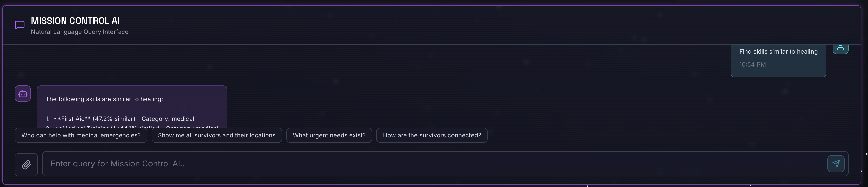
Task: Click the '47.2% similar' score text
Action: (114, 119)
